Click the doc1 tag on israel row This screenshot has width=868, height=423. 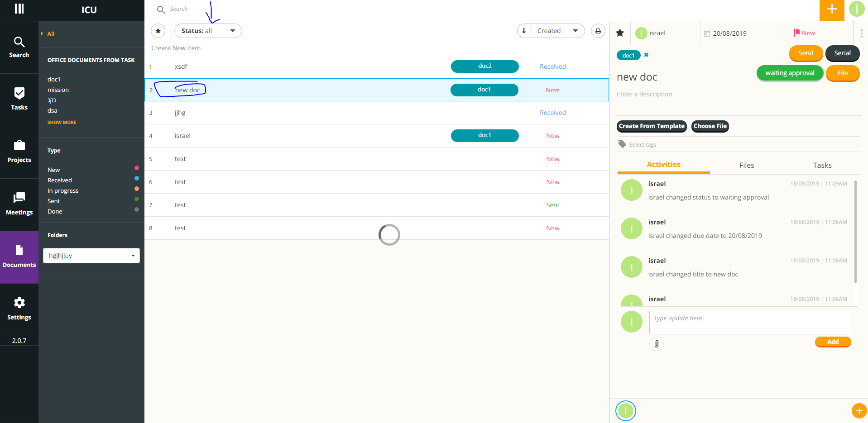point(484,135)
